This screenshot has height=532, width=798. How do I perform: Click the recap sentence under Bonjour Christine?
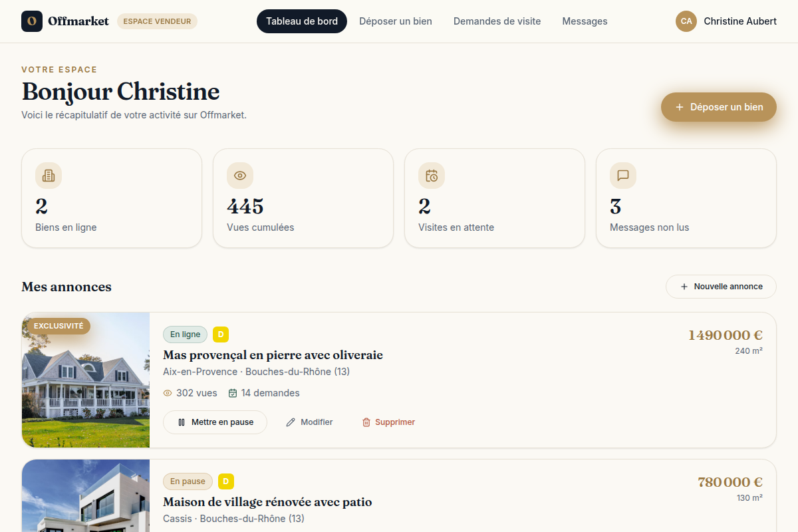[134, 115]
